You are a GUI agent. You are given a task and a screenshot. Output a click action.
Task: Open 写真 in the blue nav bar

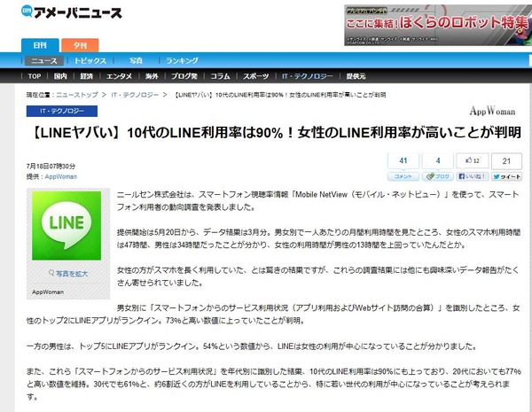pyautogui.click(x=136, y=61)
